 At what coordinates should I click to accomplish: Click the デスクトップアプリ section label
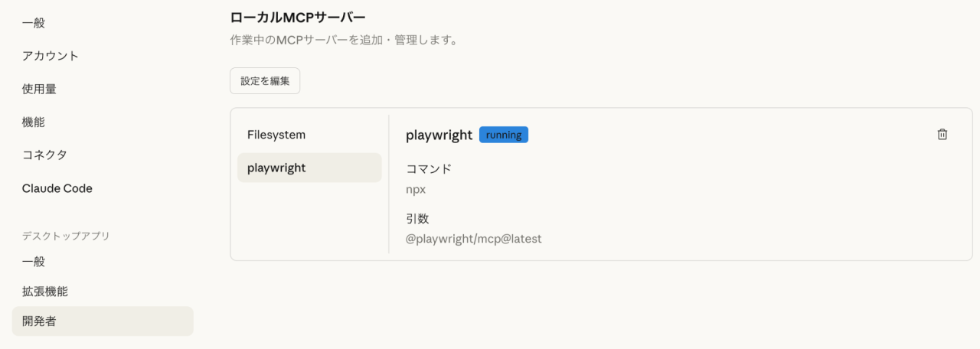point(66,236)
